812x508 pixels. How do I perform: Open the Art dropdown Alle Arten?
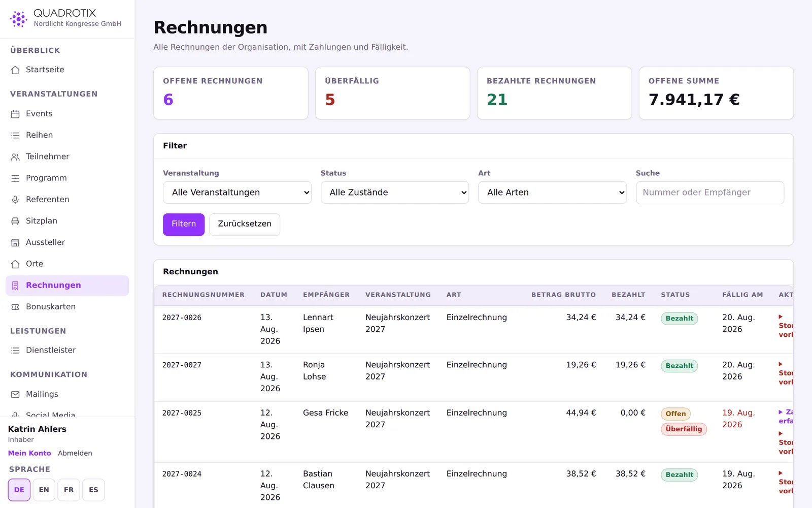click(552, 193)
